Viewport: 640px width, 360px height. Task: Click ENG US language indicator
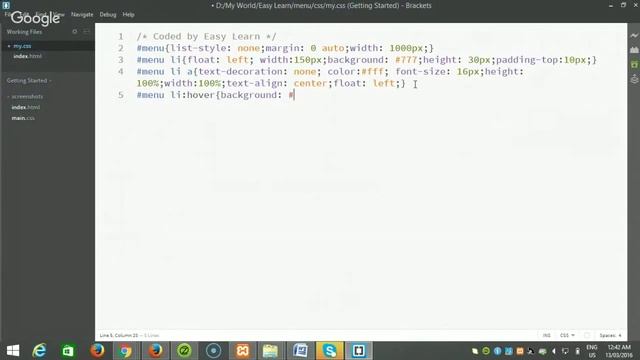[x=592, y=351]
